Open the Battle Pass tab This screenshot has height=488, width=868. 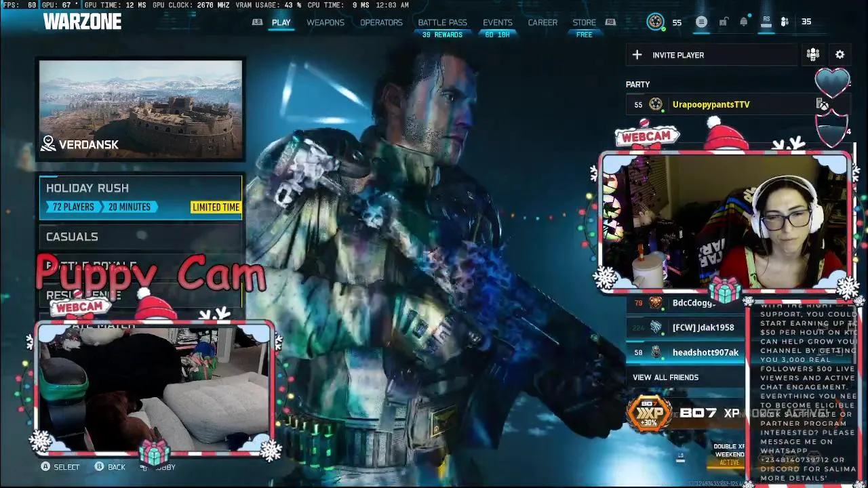[x=442, y=22]
